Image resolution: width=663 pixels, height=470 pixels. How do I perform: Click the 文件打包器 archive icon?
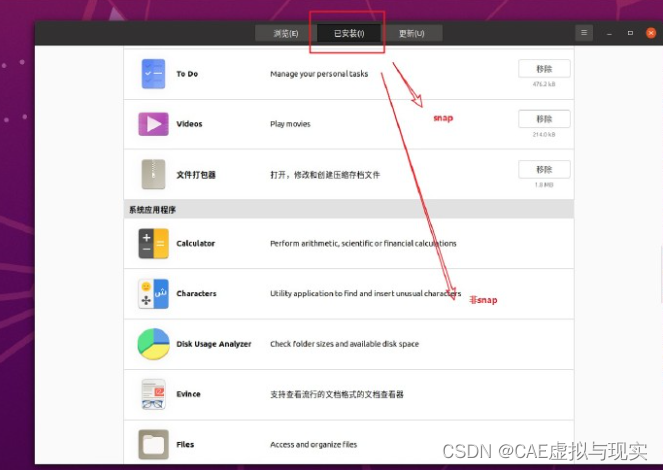[153, 174]
